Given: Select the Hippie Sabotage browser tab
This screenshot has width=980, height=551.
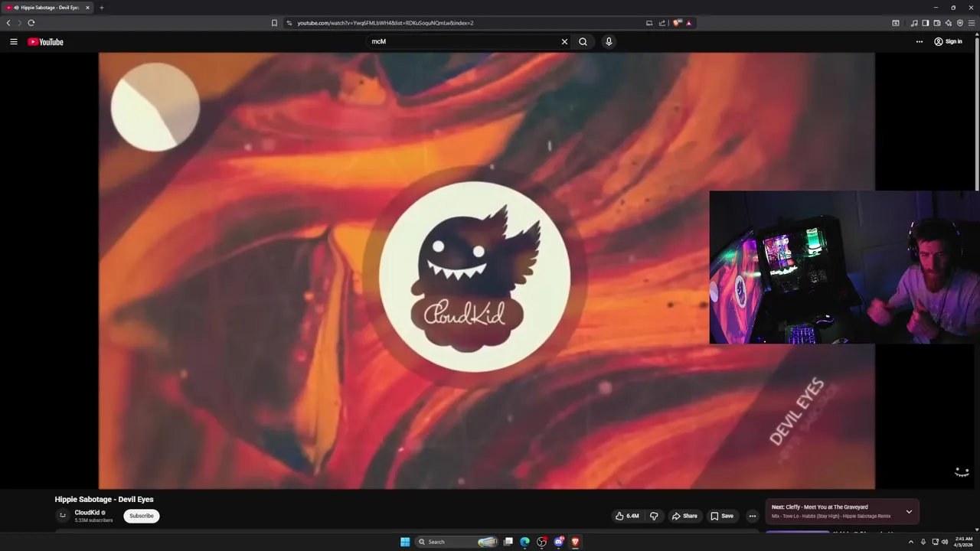Looking at the screenshot, I should tap(47, 8).
